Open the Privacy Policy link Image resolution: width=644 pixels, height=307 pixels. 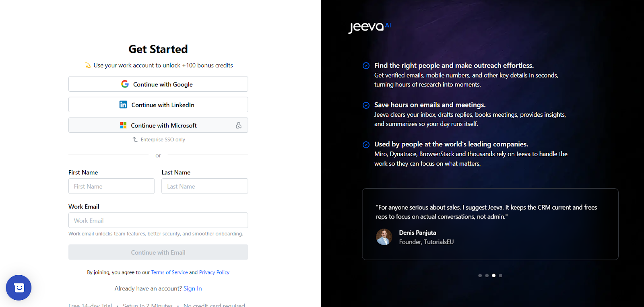click(x=214, y=272)
